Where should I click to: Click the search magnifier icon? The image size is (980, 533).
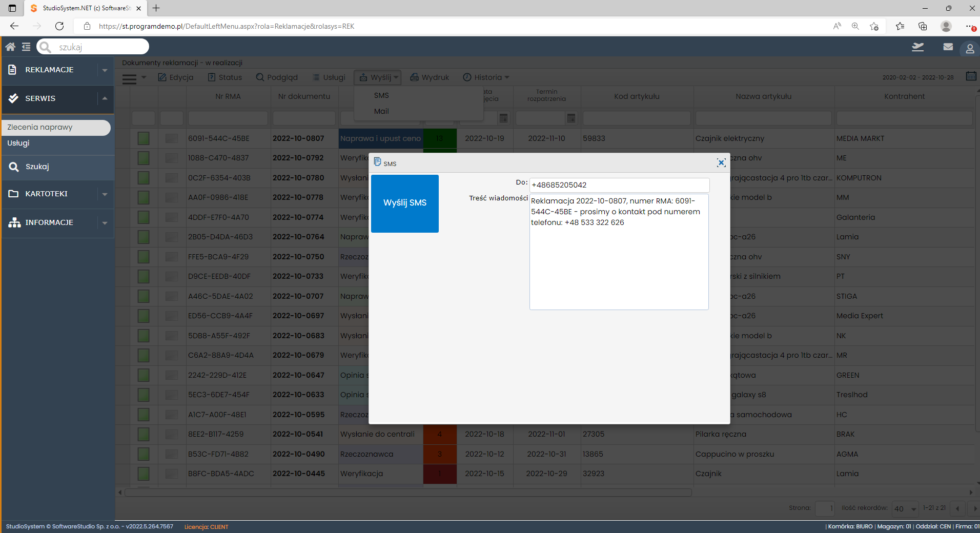pos(46,47)
